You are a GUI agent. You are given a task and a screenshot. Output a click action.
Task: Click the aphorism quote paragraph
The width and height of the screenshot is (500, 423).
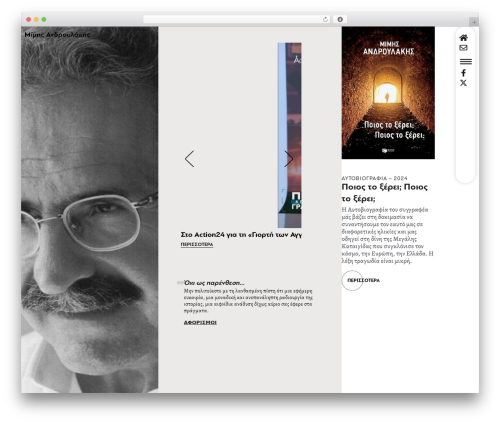[x=248, y=301]
